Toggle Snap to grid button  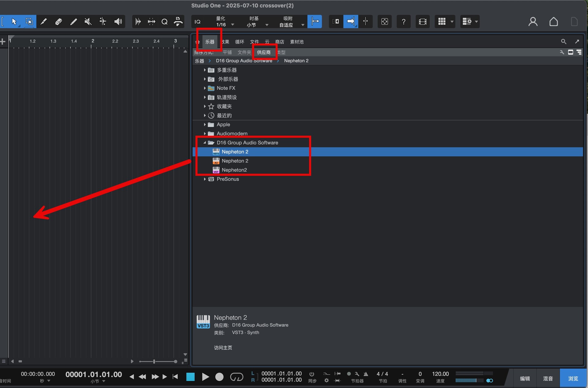[315, 21]
